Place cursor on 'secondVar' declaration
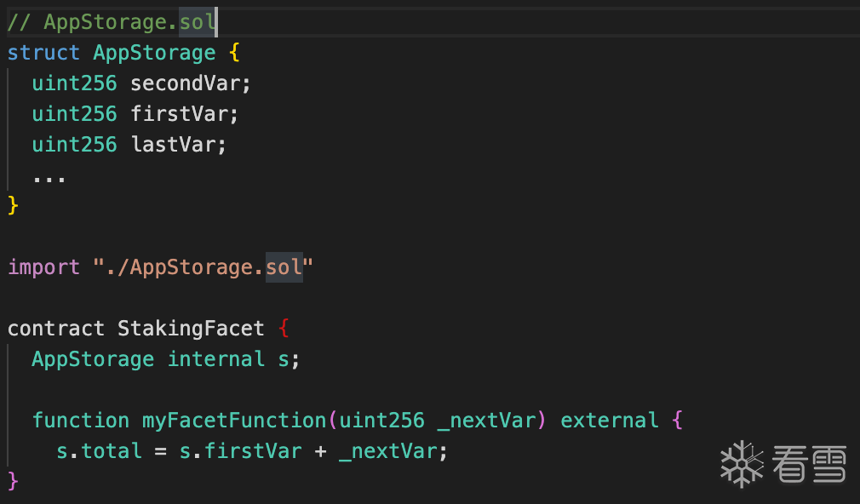Viewport: 860px width, 504px height. click(x=191, y=83)
